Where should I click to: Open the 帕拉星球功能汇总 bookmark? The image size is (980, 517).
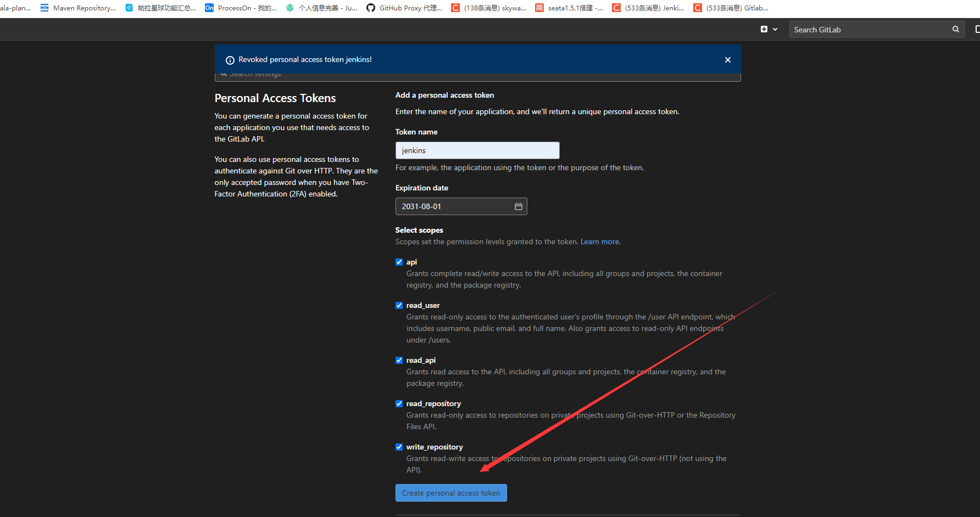coord(160,8)
